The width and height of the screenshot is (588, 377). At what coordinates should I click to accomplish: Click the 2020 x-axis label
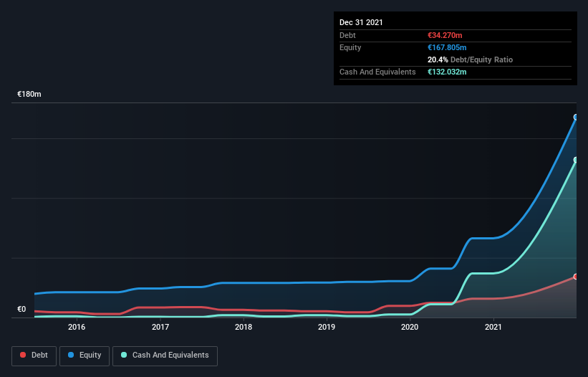point(410,327)
